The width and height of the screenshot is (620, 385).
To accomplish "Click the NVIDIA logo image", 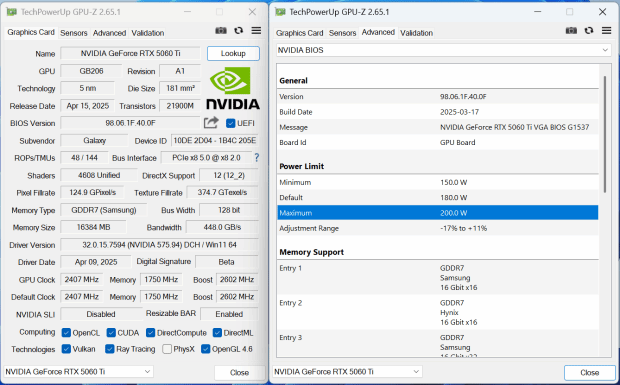I will pos(233,88).
